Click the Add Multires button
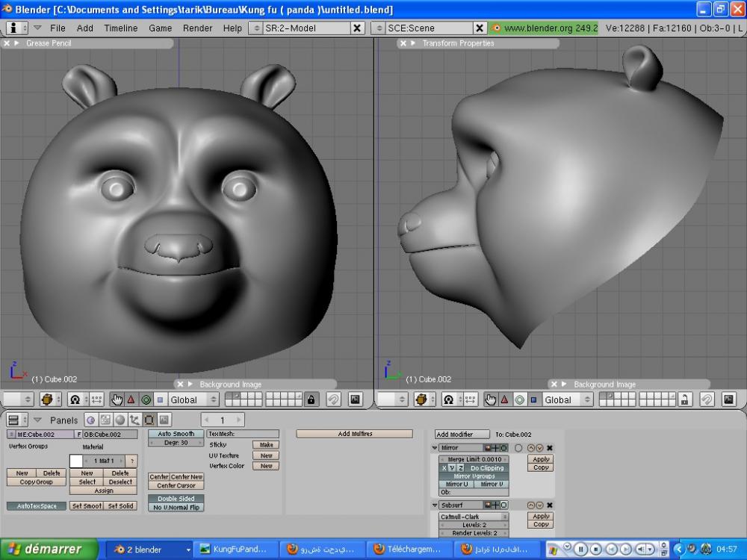 (x=354, y=434)
